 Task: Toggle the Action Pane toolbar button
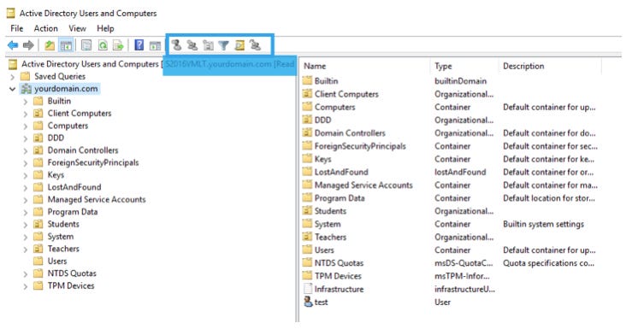[155, 45]
